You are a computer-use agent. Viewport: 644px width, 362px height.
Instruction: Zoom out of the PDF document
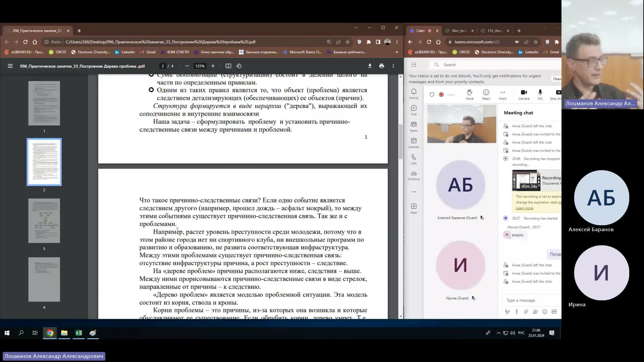(187, 66)
